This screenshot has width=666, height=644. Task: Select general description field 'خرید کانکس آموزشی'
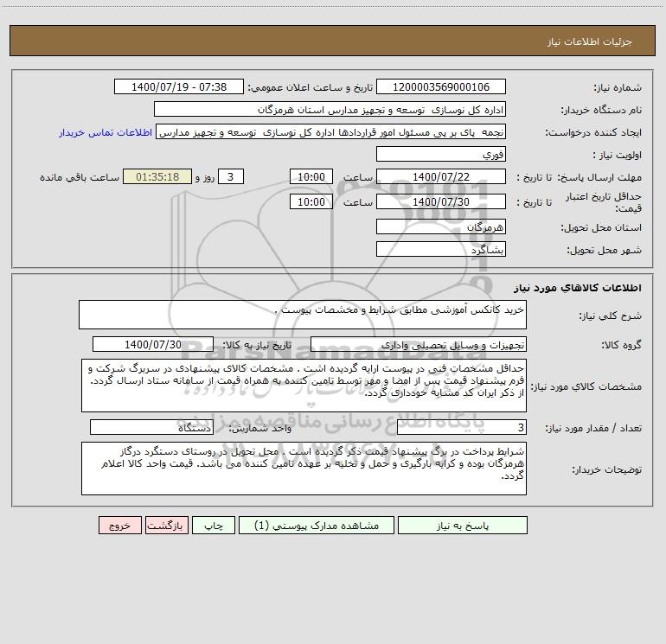(303, 315)
